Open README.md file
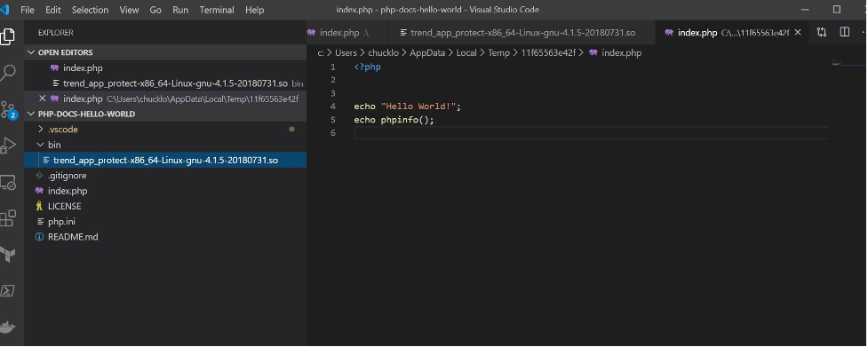This screenshot has height=347, width=868. click(x=165, y=237)
